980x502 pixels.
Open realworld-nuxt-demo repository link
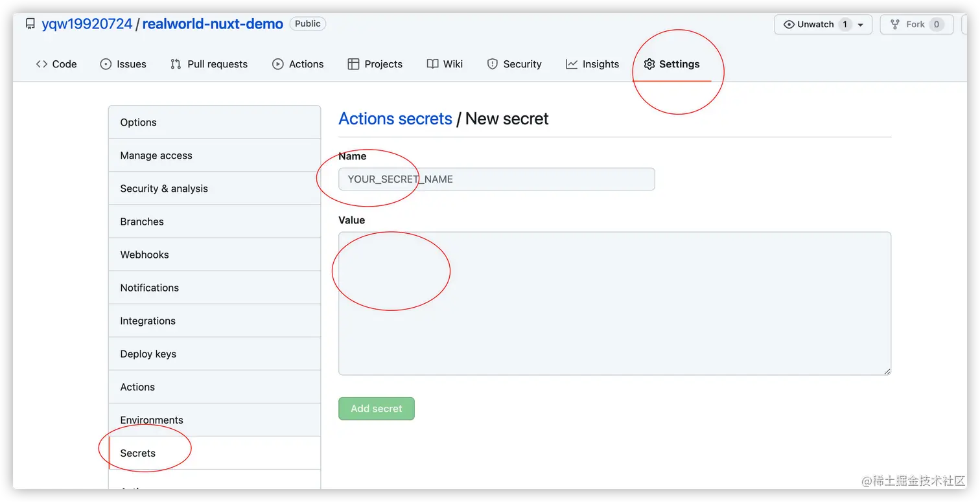coord(213,24)
